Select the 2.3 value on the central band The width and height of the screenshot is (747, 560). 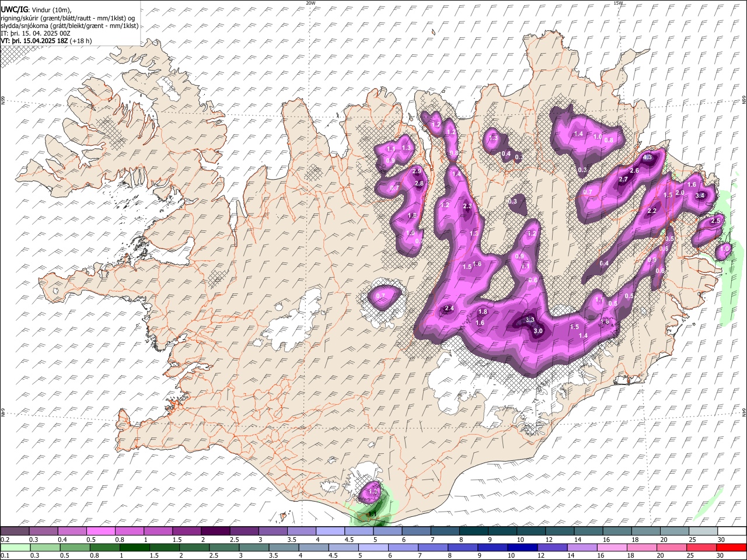(x=467, y=206)
